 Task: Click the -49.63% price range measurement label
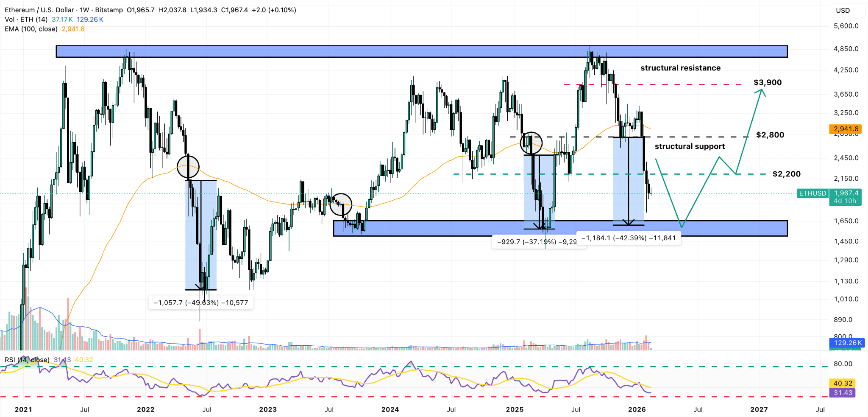pyautogui.click(x=201, y=303)
